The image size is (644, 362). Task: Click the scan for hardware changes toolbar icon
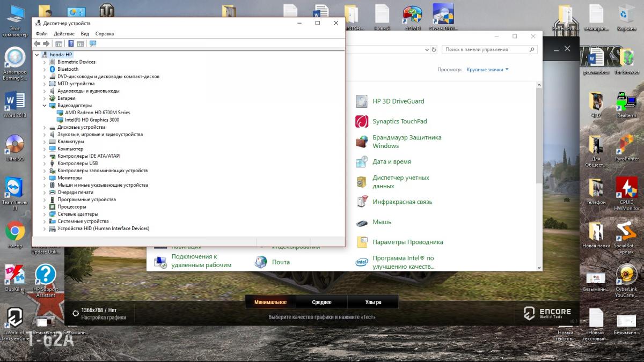click(93, 43)
